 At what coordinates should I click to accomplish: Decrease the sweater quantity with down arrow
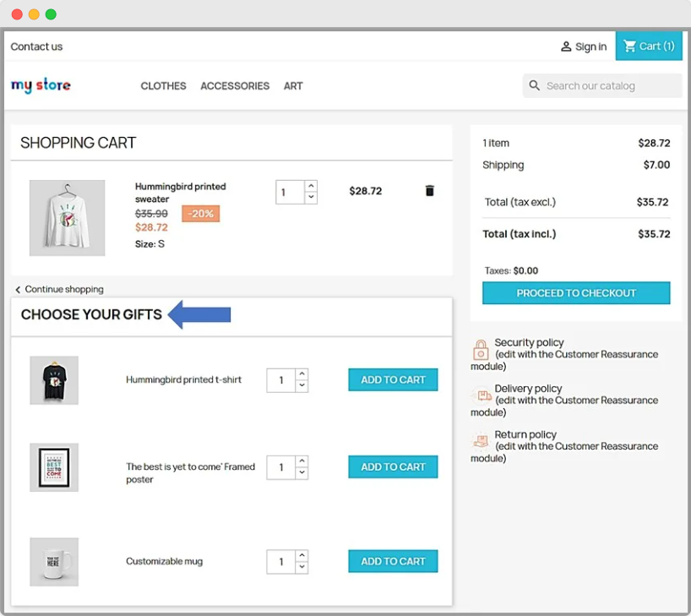[x=311, y=198]
